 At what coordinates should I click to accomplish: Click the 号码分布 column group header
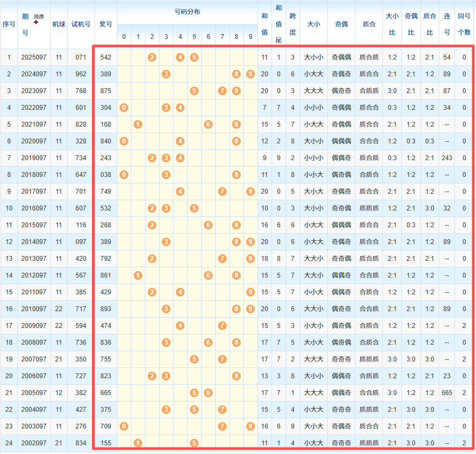pos(187,12)
